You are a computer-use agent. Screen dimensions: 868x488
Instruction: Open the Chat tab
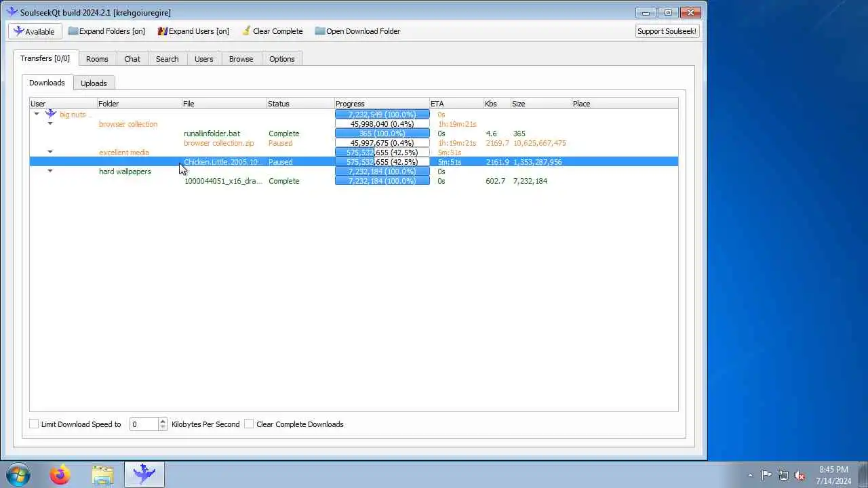coord(132,59)
